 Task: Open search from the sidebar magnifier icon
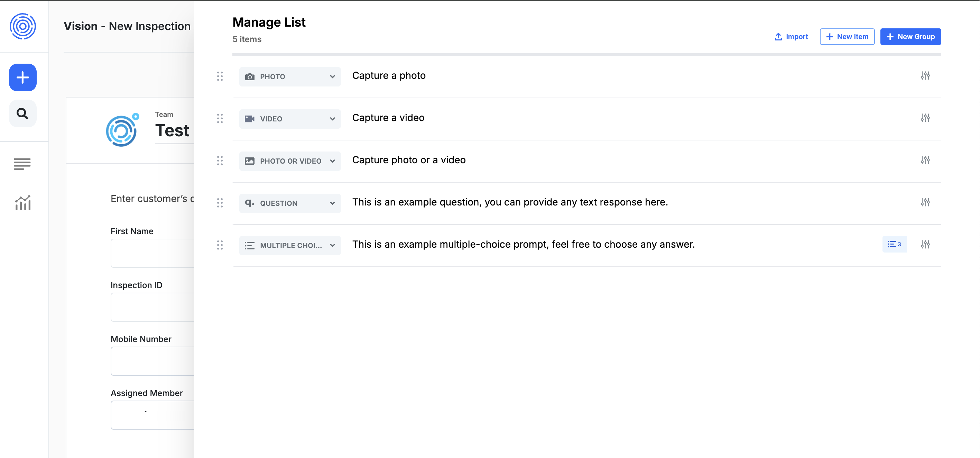[x=23, y=113]
